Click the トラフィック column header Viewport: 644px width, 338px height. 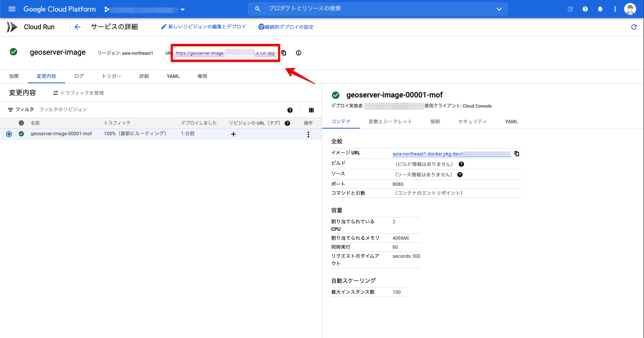click(x=117, y=123)
